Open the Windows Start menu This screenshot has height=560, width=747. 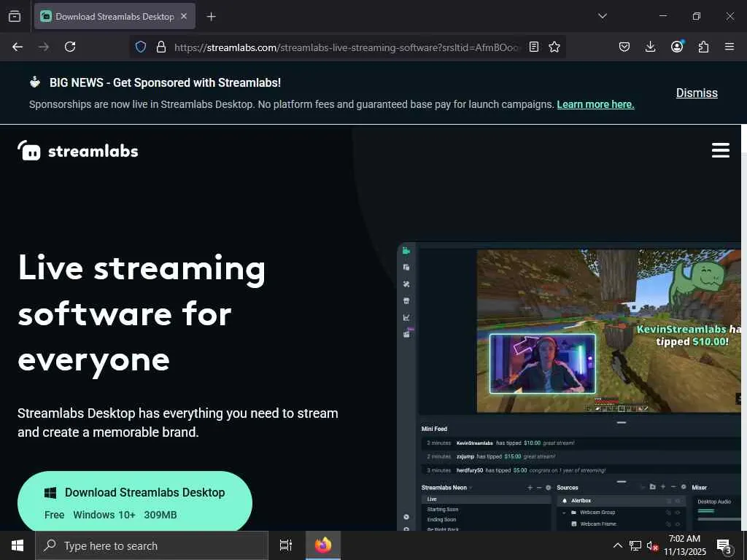(x=18, y=545)
